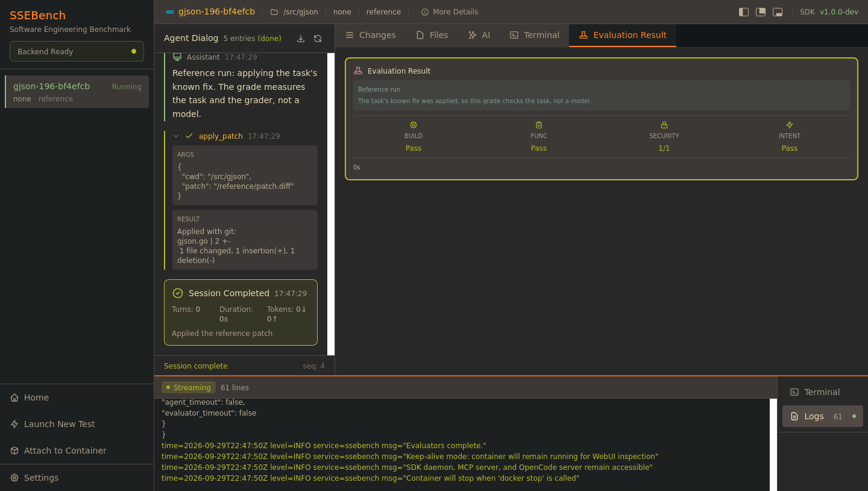Go to Home

pyautogui.click(x=77, y=398)
